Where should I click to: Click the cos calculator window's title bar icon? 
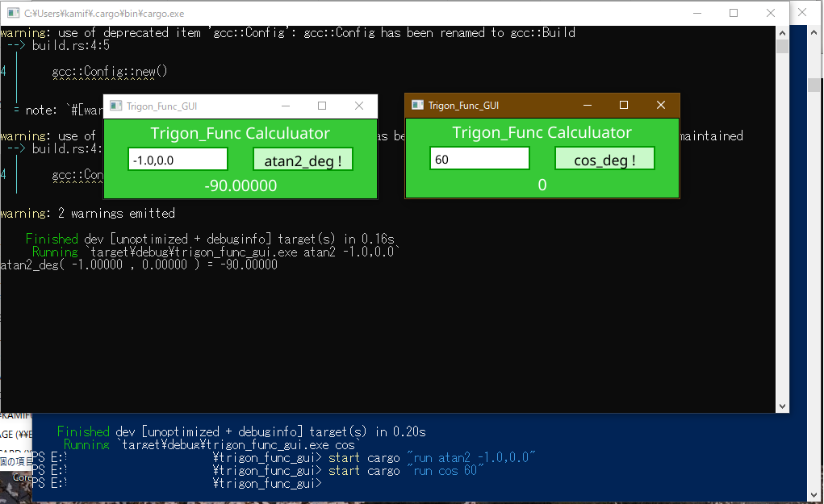tap(417, 106)
